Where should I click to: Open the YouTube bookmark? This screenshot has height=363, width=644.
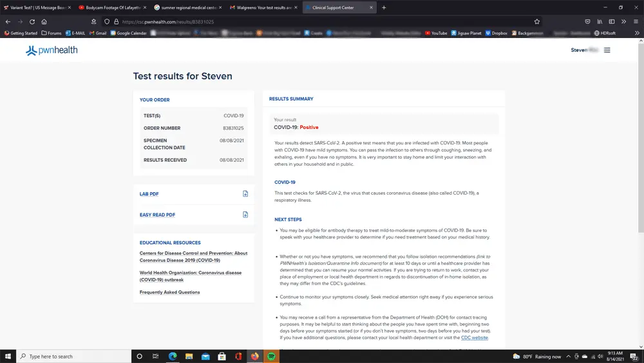436,33
